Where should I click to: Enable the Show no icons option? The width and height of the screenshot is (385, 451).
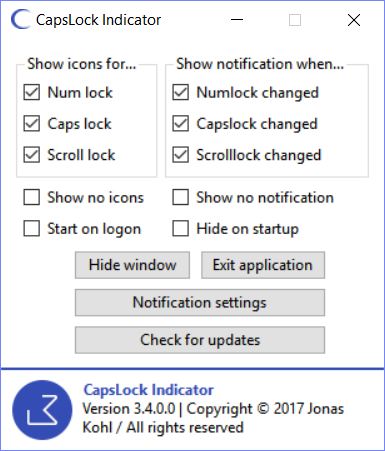pos(32,197)
